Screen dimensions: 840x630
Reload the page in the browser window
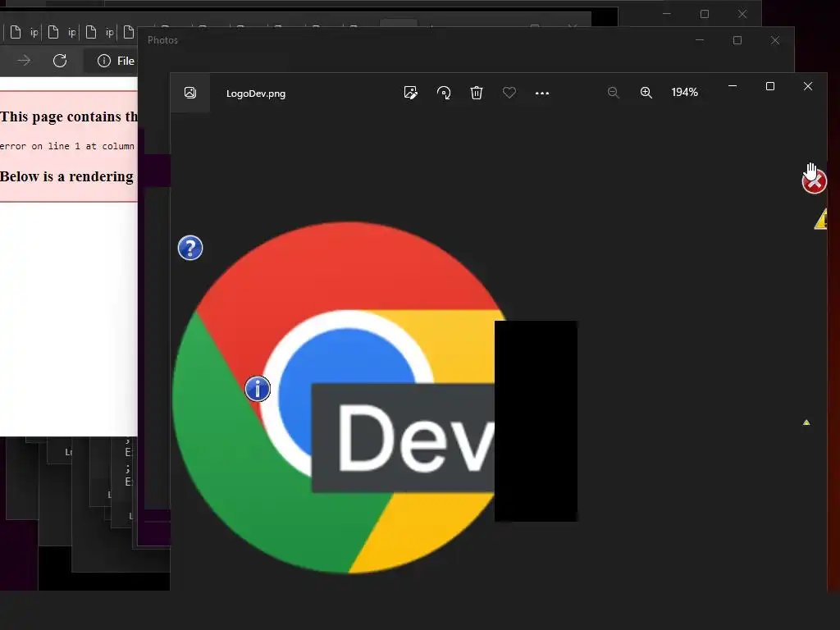coord(60,61)
